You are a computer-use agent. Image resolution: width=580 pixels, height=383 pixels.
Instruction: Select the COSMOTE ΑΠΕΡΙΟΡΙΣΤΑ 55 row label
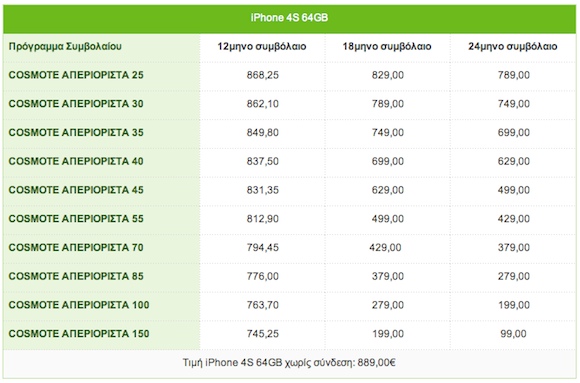coord(76,219)
